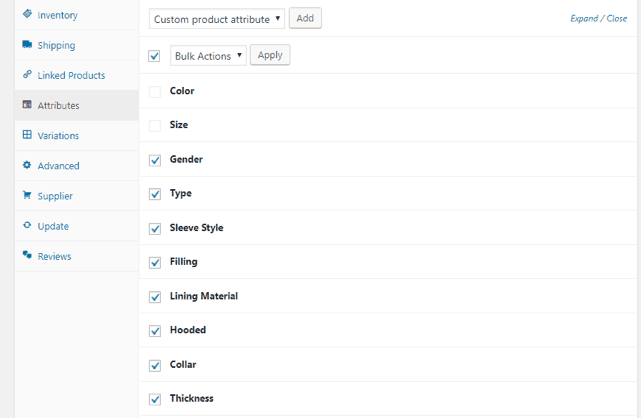Image resolution: width=641 pixels, height=418 pixels.
Task: Click the Linked Products chain icon
Action: coord(27,75)
